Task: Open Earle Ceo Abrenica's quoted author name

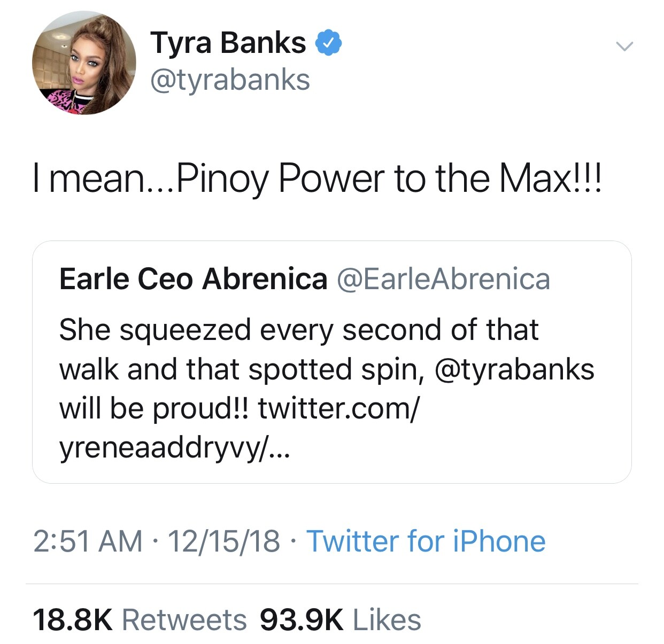Action: tap(193, 279)
